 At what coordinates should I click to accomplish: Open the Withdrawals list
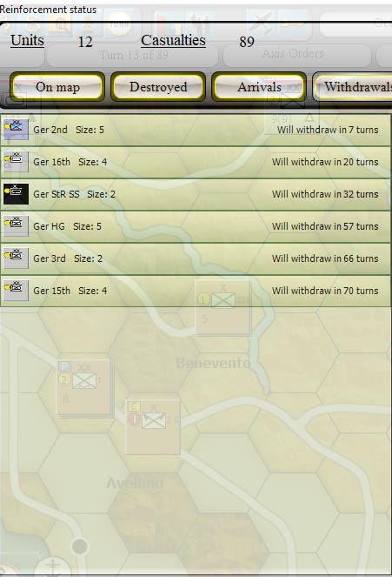[353, 87]
